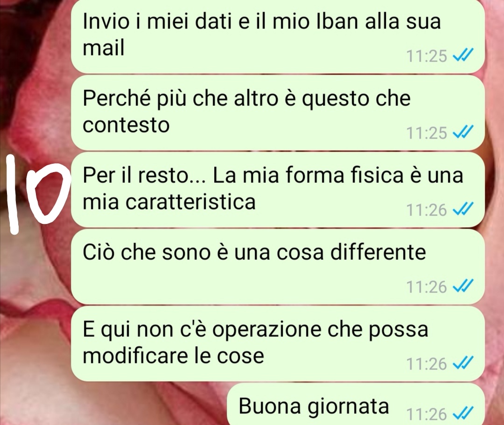The image size is (504, 425).
Task: Tap the 11:26 timestamp on "caratteristica" message
Action: [x=427, y=210]
